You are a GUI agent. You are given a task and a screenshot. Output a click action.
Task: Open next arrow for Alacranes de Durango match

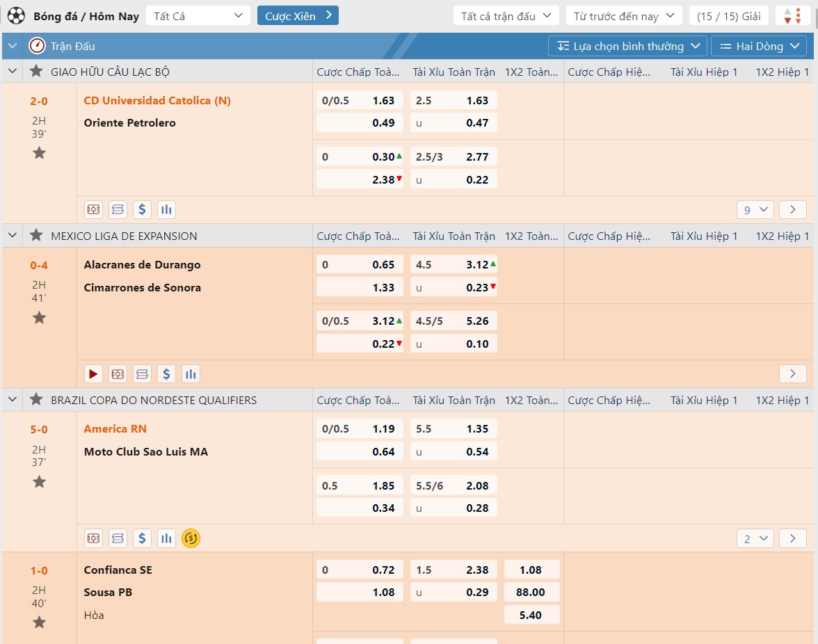[793, 374]
